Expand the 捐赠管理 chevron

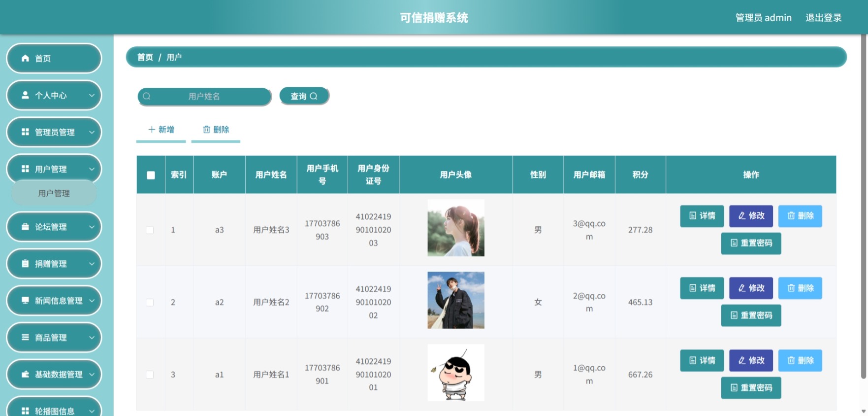click(x=92, y=264)
